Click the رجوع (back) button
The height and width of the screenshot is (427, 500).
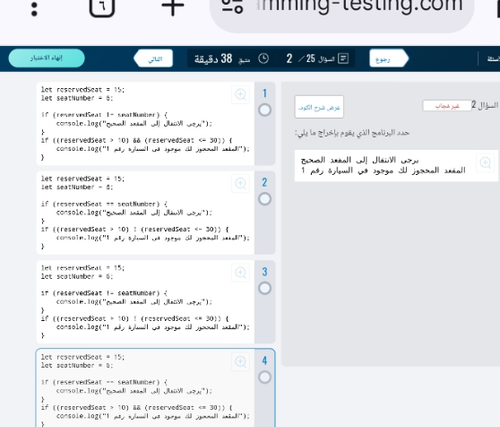point(389,59)
